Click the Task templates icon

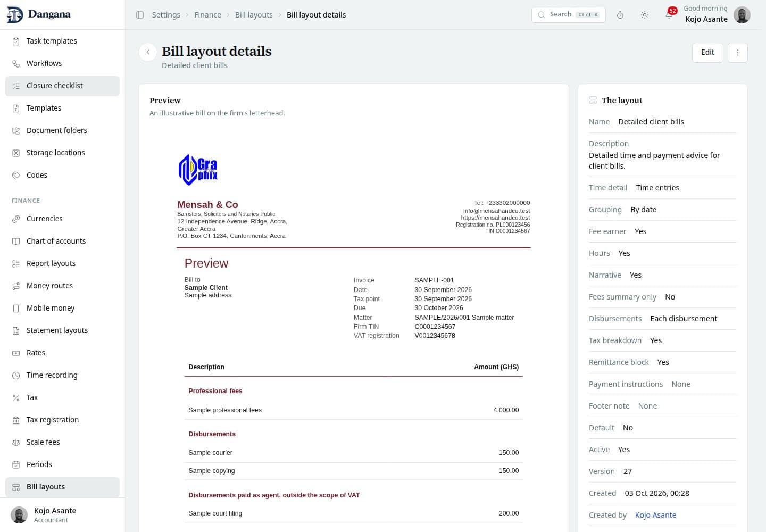pyautogui.click(x=16, y=41)
